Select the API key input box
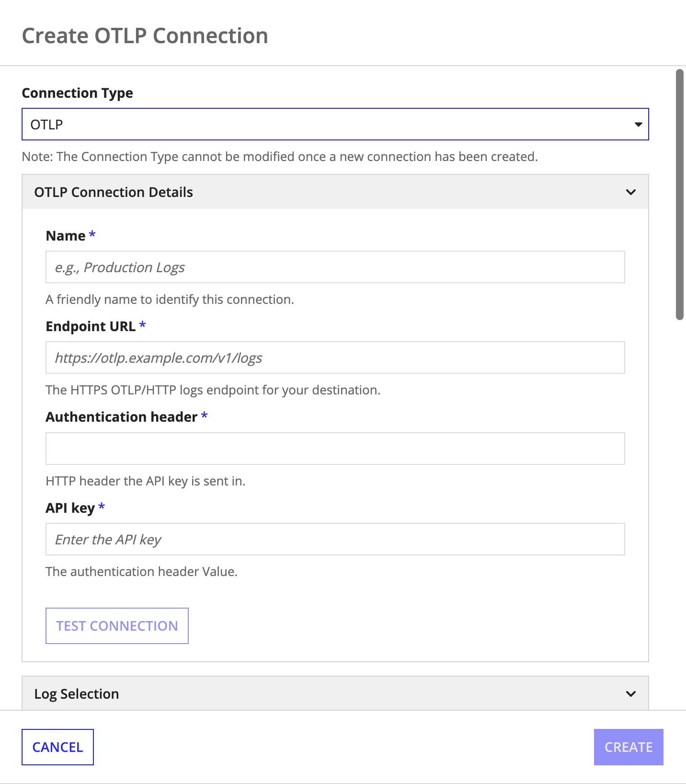The image size is (686, 784). click(335, 539)
